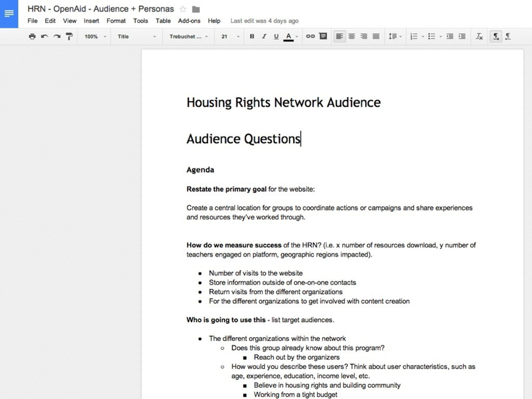The height and width of the screenshot is (399, 532).
Task: Click the text color A swatch
Action: pos(288,36)
